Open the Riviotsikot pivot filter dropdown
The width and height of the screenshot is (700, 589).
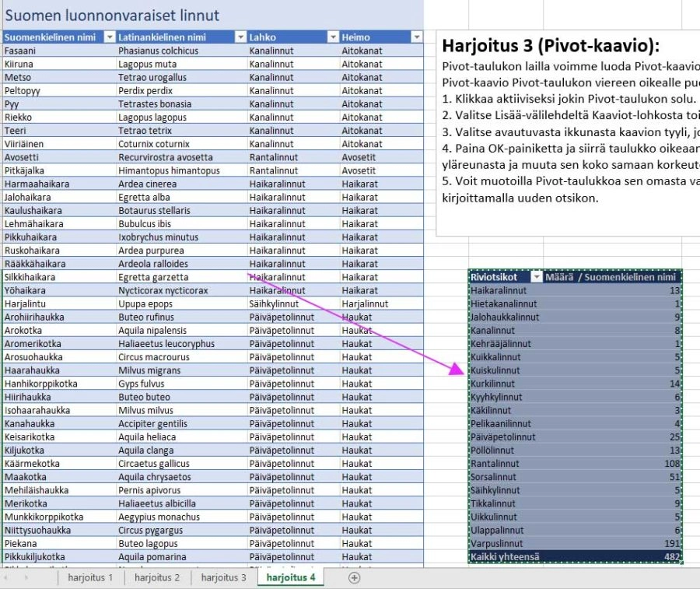[536, 277]
